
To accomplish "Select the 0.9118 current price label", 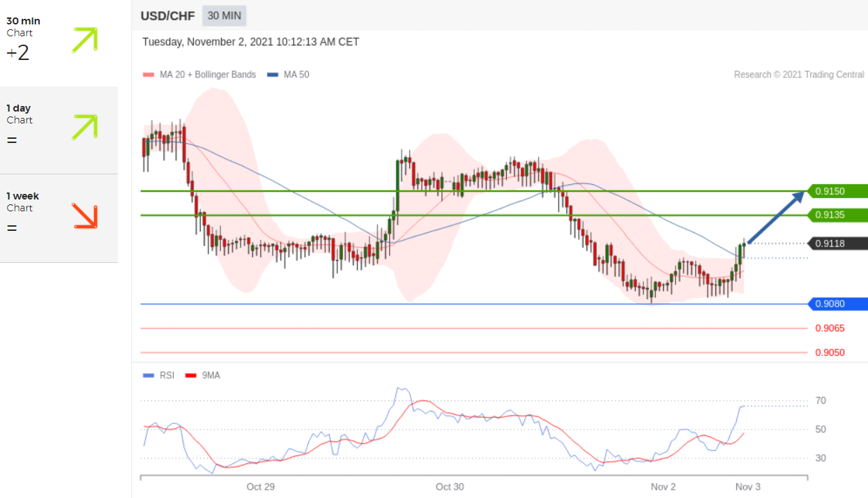I will point(837,243).
